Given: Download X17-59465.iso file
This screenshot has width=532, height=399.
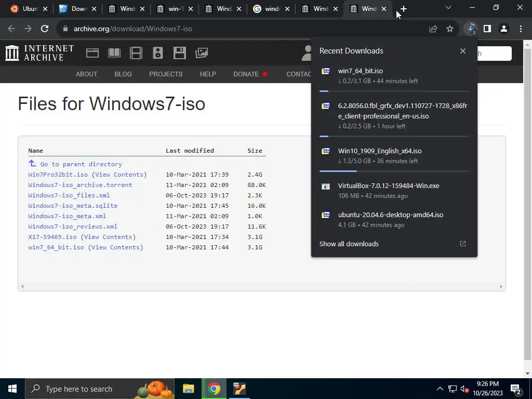Looking at the screenshot, I should [x=52, y=237].
